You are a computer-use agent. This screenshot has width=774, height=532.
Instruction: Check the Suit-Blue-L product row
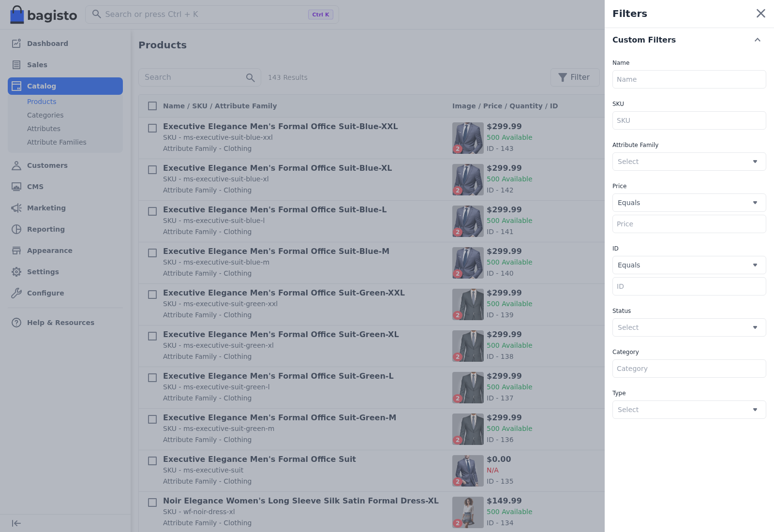coord(152,211)
